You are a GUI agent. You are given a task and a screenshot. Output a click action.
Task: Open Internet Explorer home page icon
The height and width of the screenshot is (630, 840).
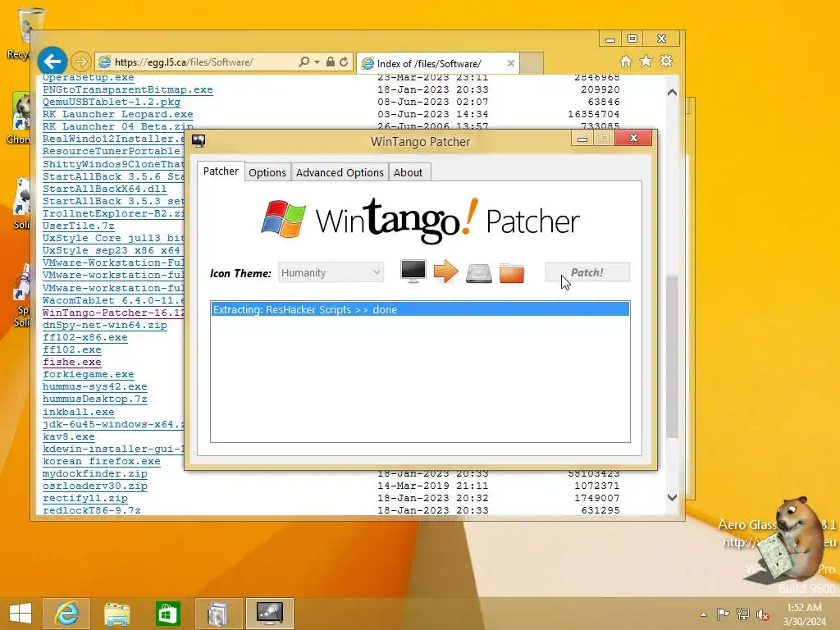pyautogui.click(x=626, y=62)
